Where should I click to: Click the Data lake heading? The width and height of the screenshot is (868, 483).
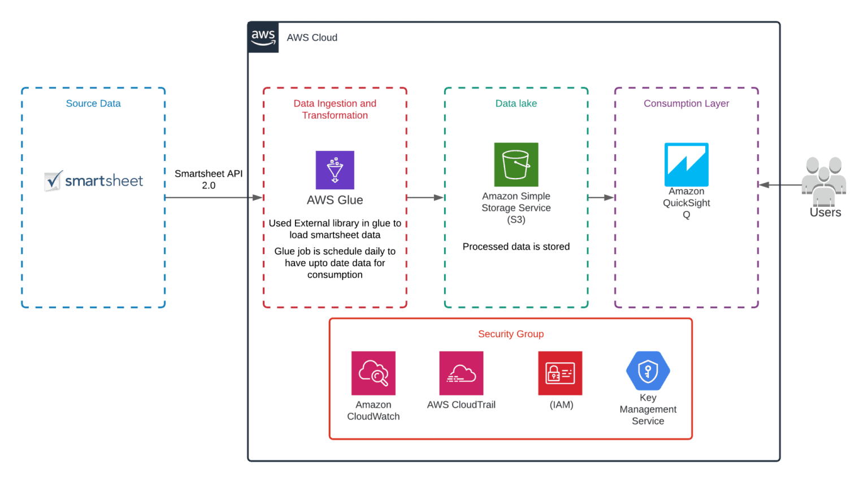pos(516,103)
